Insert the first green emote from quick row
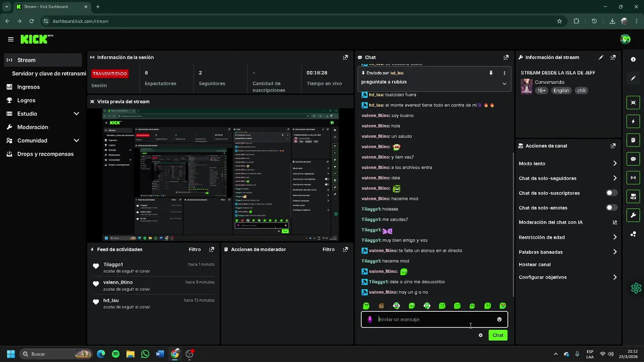 pyautogui.click(x=366, y=306)
